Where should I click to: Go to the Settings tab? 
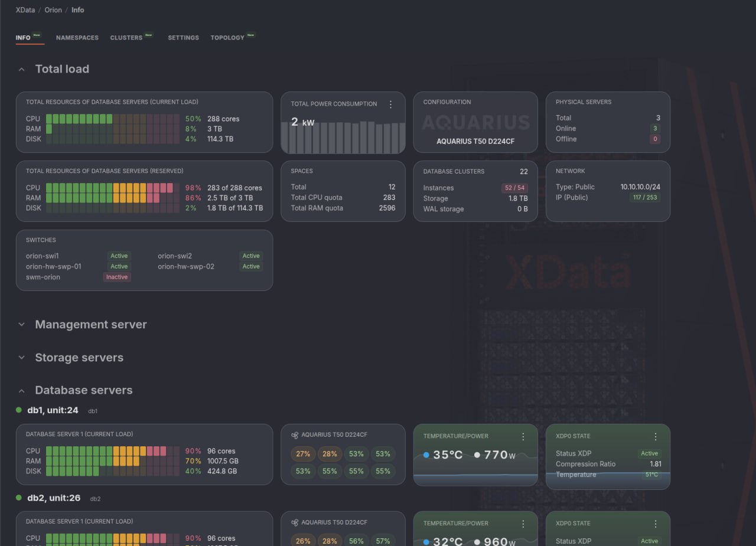pyautogui.click(x=184, y=38)
